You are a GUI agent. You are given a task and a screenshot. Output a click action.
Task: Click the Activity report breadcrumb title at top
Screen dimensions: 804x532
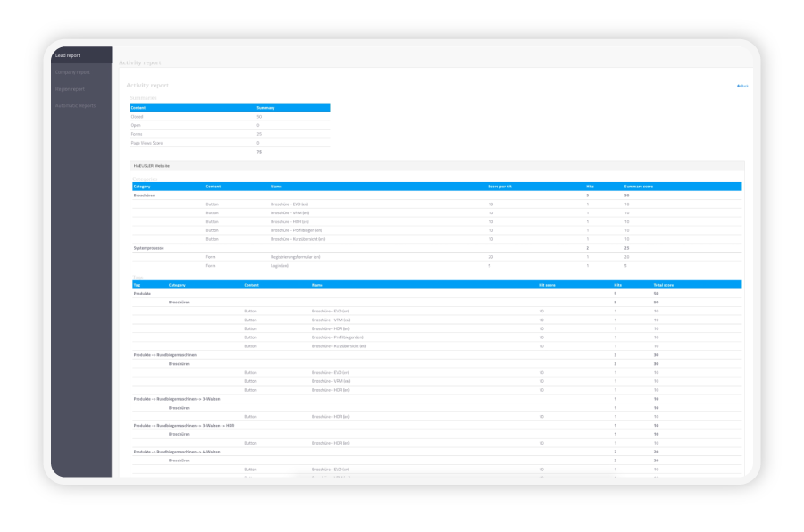click(x=140, y=62)
